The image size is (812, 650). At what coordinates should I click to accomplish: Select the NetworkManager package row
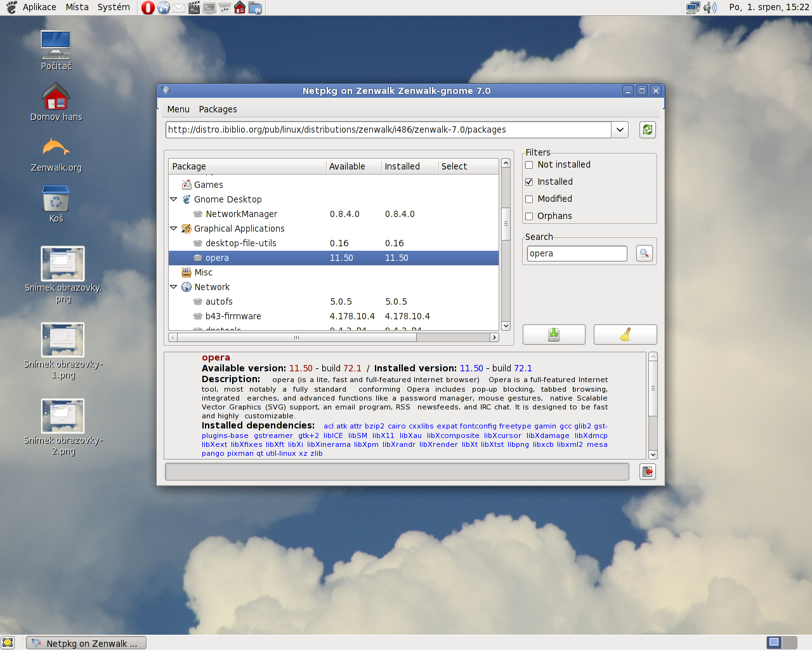coord(334,214)
